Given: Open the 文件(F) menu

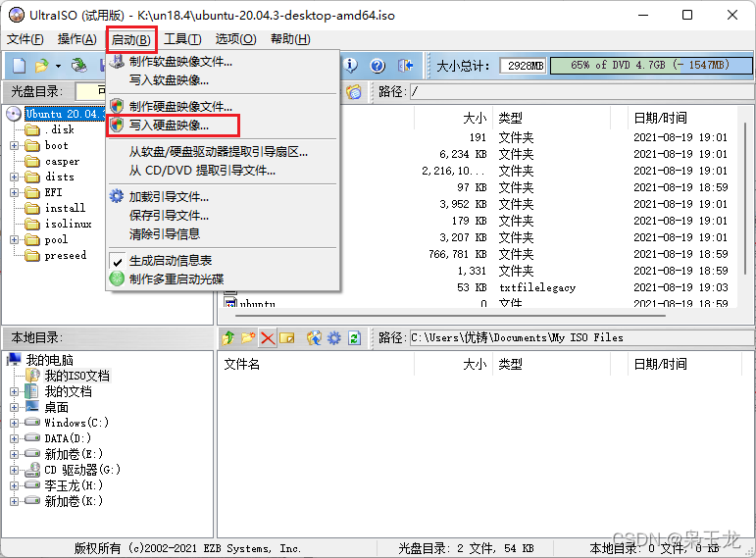Looking at the screenshot, I should point(25,39).
